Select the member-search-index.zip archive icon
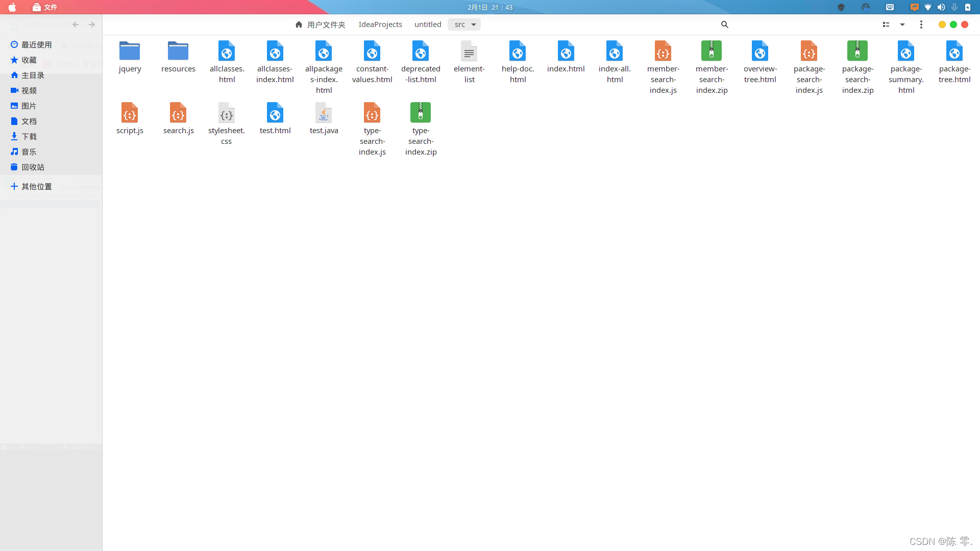Viewport: 980px width, 551px height. 712,51
